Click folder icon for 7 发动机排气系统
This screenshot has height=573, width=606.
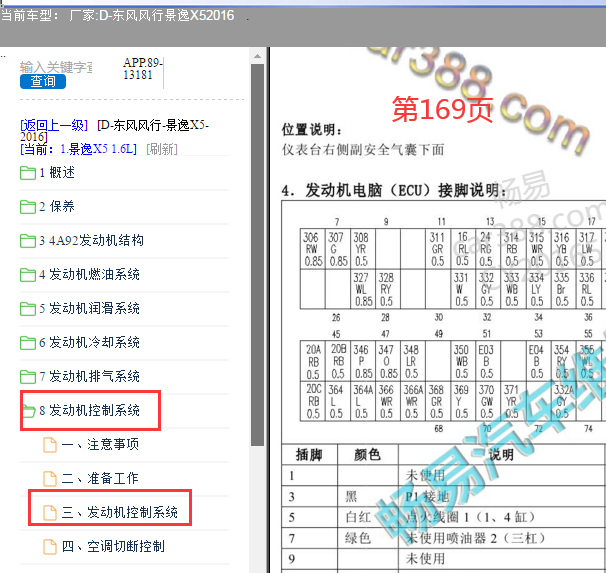click(28, 377)
